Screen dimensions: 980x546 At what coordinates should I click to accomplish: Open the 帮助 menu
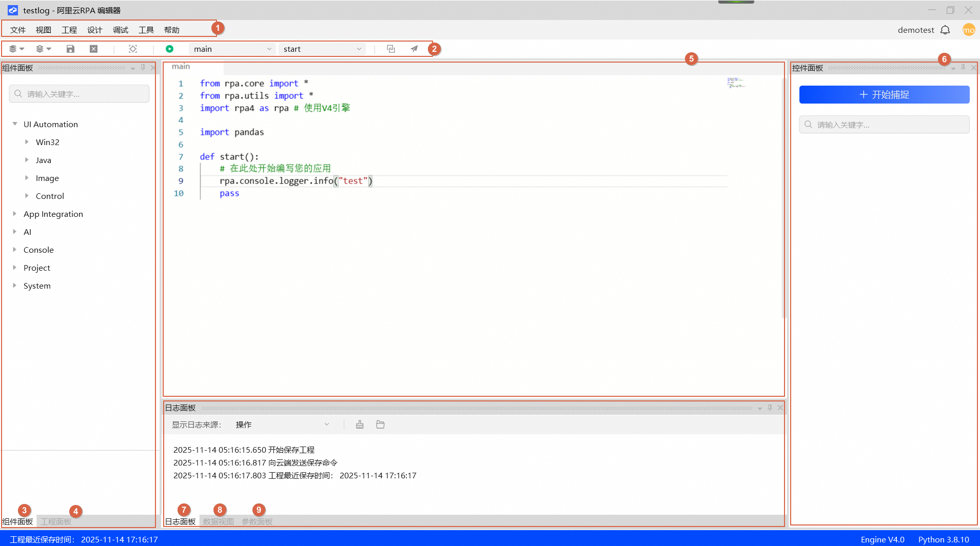(172, 30)
